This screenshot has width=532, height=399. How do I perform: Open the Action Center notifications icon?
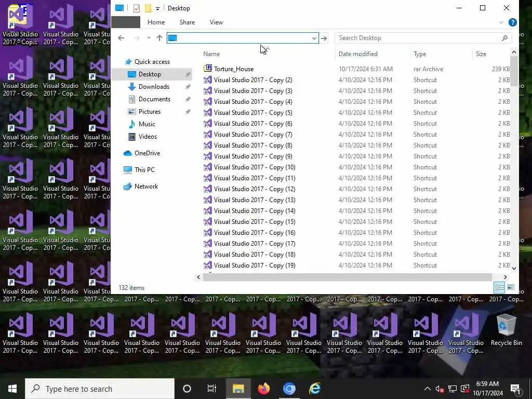(x=516, y=389)
